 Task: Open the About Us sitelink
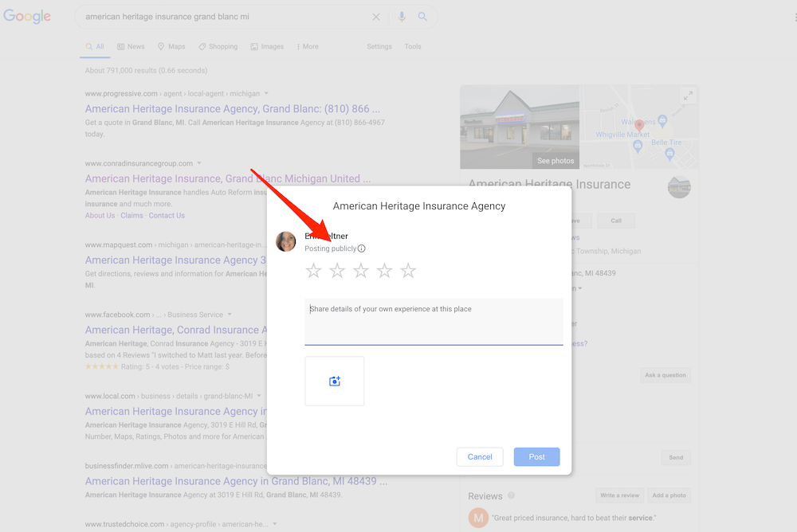pos(100,216)
